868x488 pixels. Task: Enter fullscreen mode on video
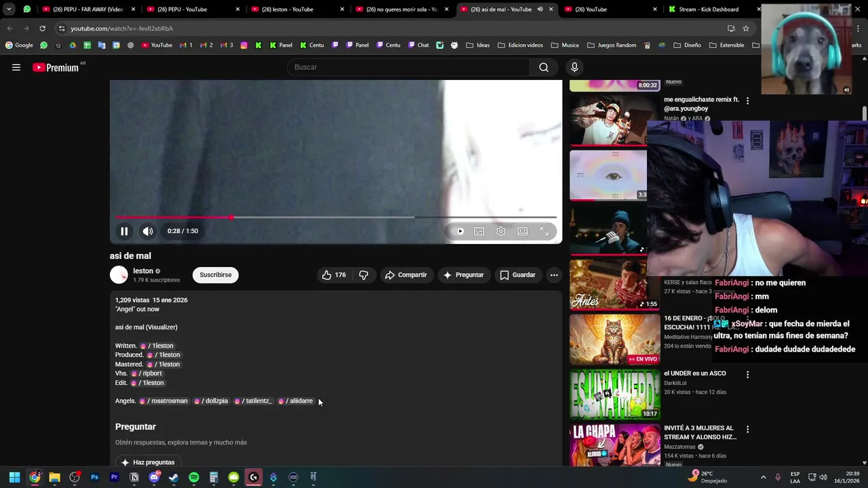point(545,231)
